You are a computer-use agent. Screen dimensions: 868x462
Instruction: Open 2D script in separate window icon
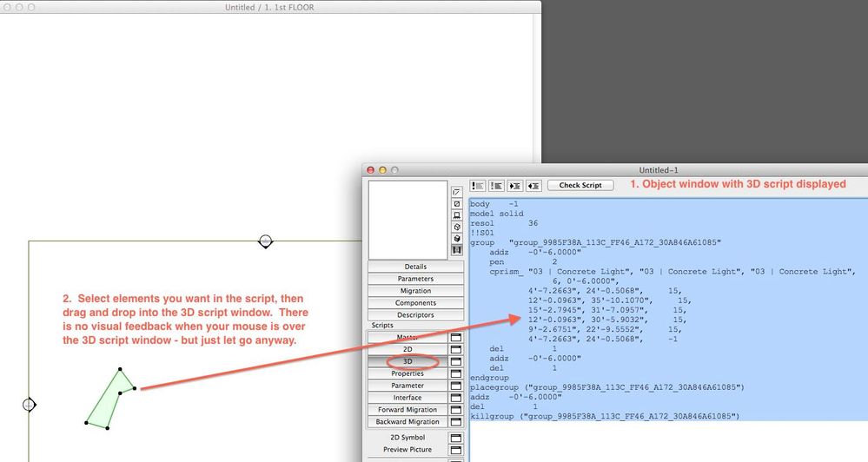(x=455, y=349)
